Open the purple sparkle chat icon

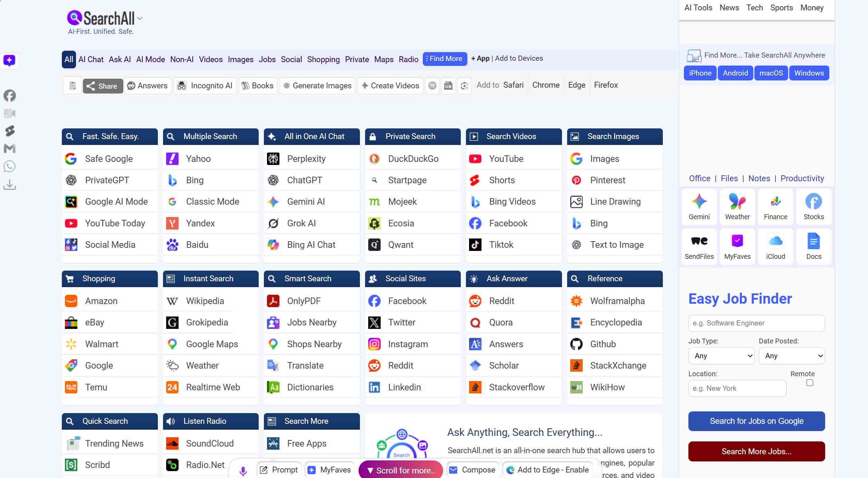(9, 60)
